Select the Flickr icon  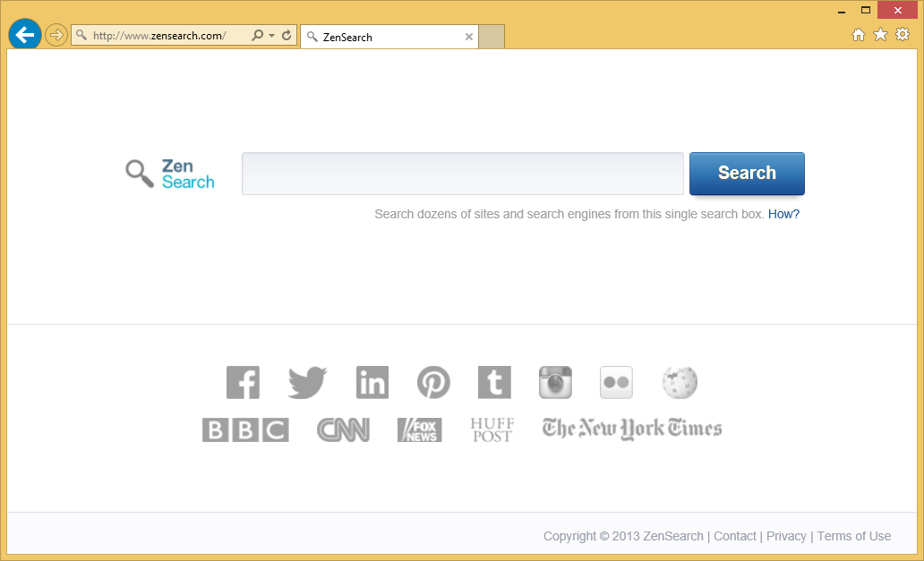click(616, 383)
